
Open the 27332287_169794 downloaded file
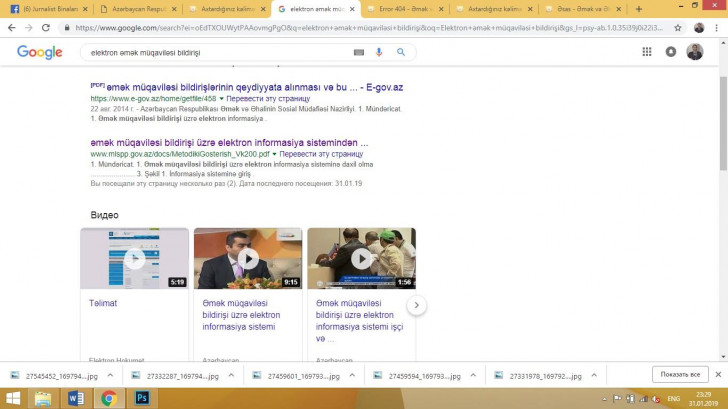pyautogui.click(x=176, y=376)
